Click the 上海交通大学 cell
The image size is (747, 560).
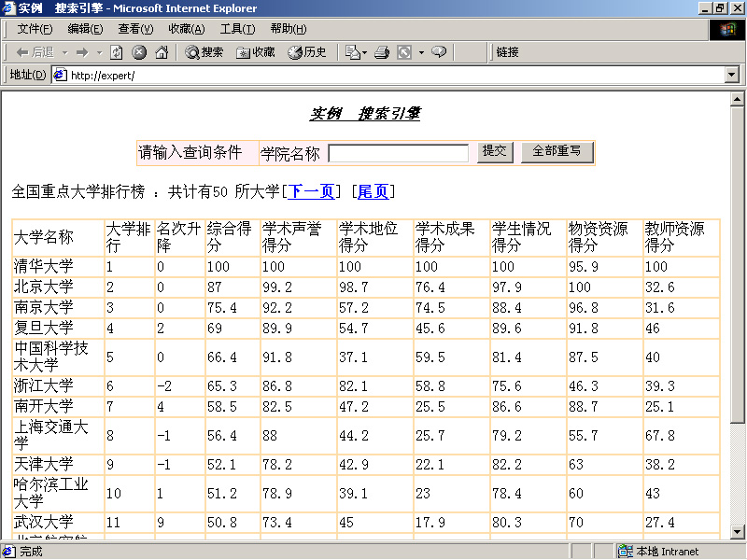58,435
